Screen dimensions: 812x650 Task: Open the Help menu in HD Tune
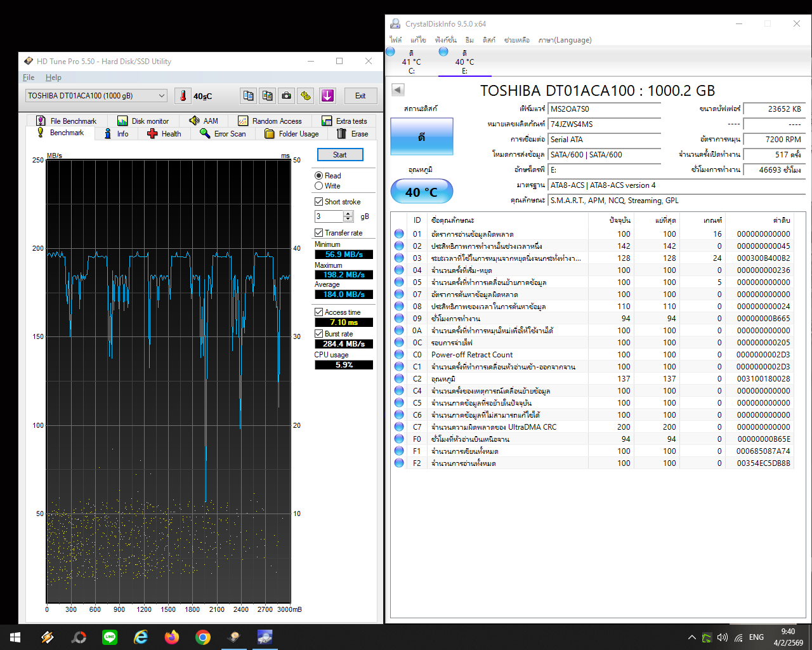click(53, 77)
